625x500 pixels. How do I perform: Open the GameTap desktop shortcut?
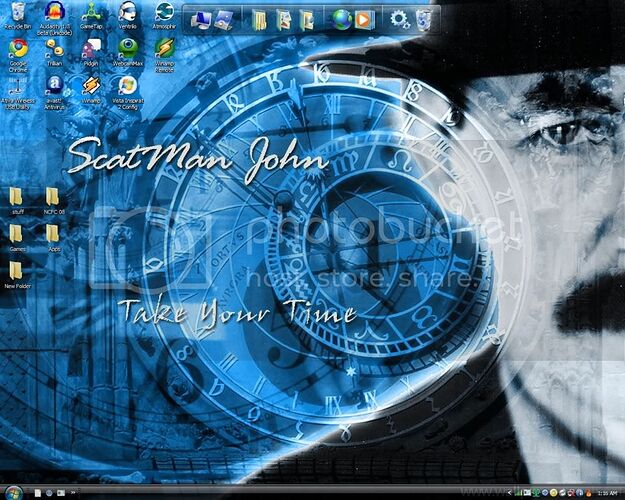pos(92,13)
